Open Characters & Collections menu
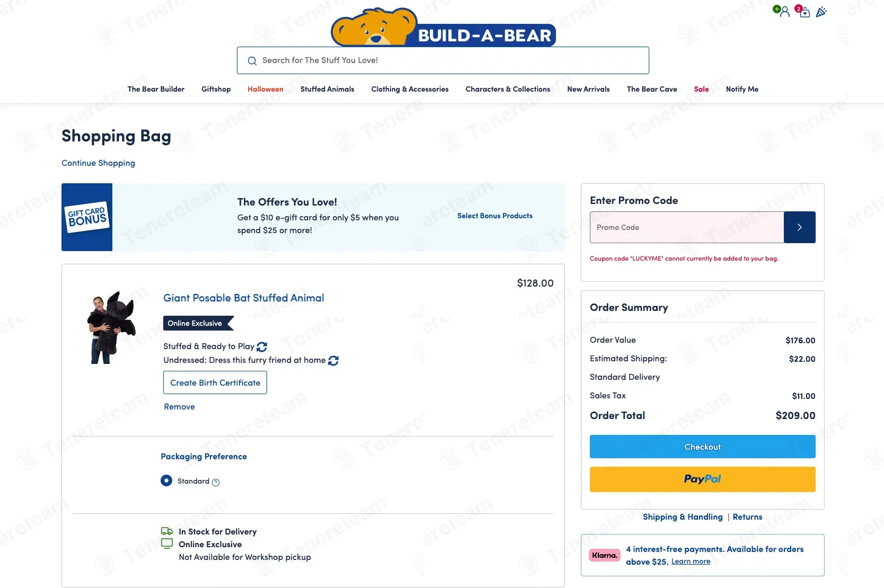Screen dimensions: 884x588 pos(508,89)
